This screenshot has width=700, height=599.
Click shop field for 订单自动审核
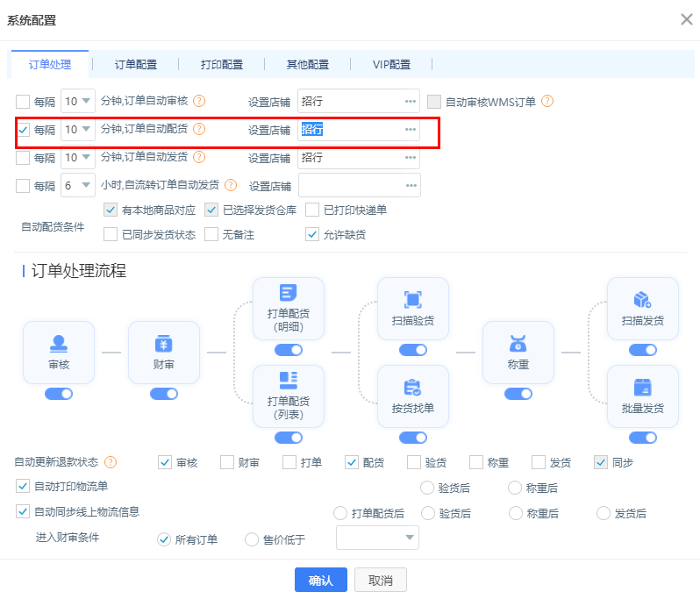pyautogui.click(x=359, y=102)
